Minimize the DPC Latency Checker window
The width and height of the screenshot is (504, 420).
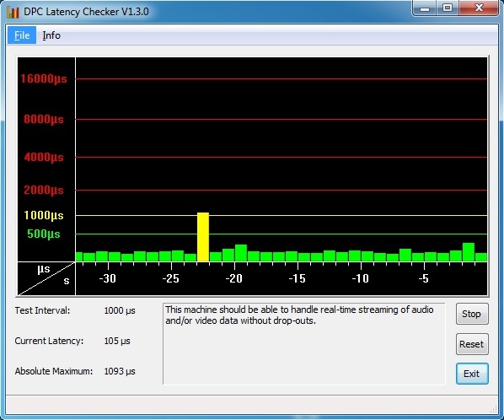point(425,8)
